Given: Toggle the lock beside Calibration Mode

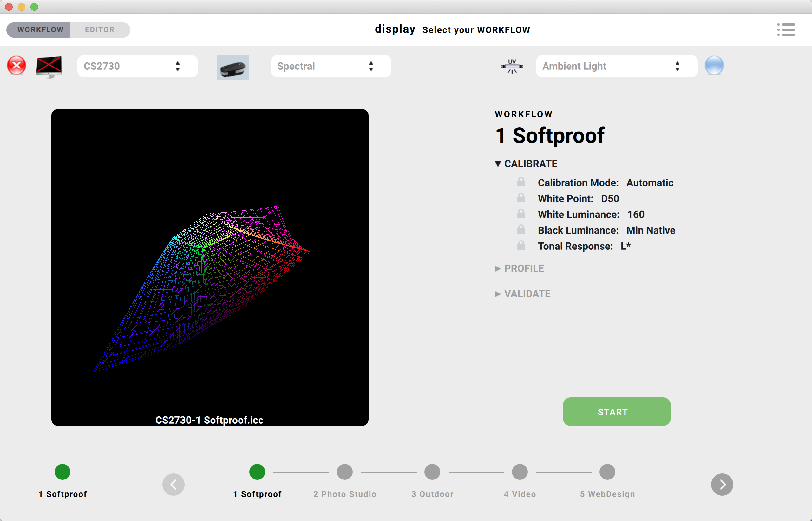Looking at the screenshot, I should pos(521,182).
